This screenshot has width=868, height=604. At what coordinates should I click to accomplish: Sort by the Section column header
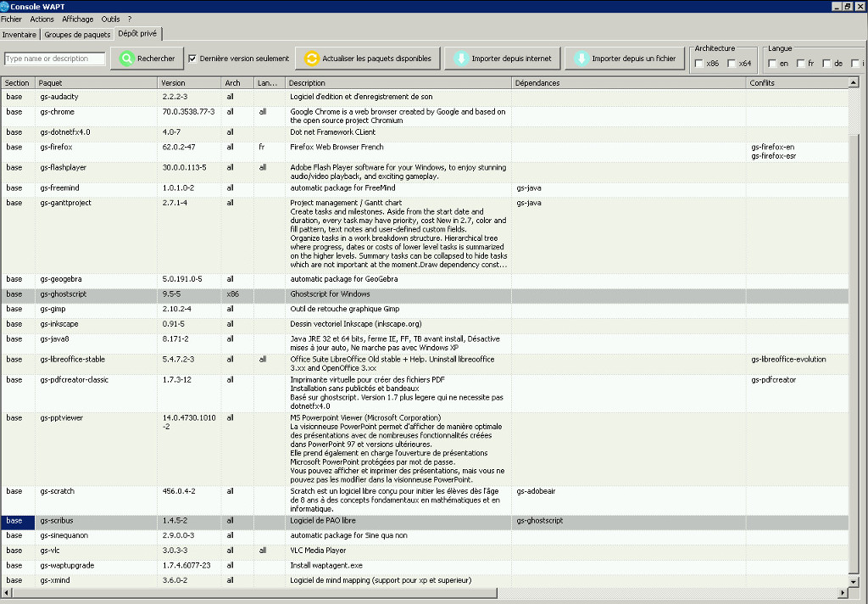[19, 83]
